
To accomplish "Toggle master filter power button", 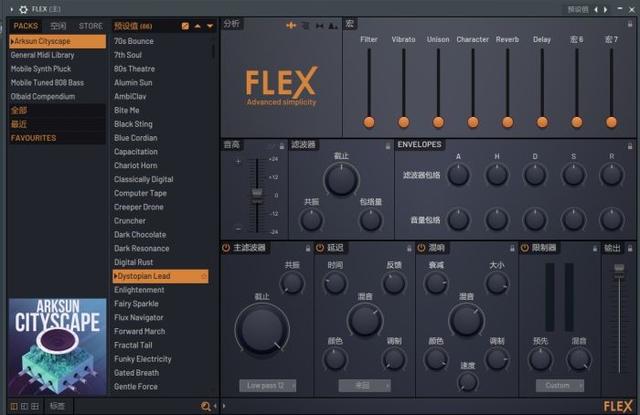I will 226,248.
